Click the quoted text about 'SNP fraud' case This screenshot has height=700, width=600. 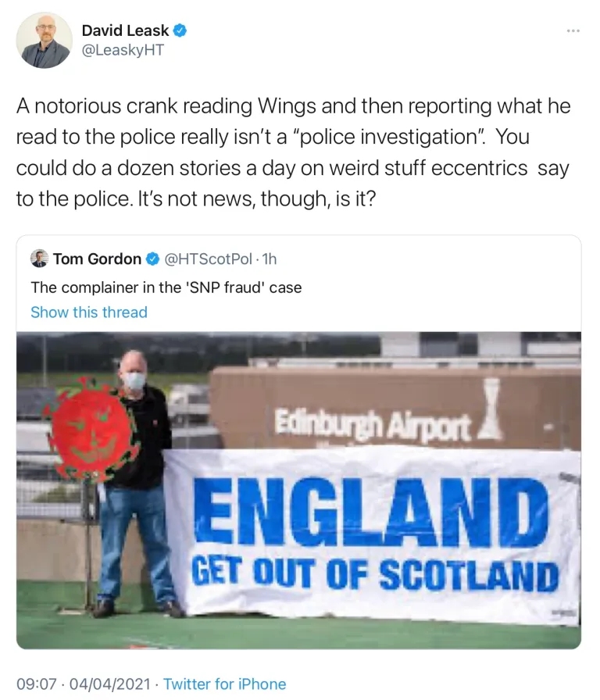click(x=166, y=287)
